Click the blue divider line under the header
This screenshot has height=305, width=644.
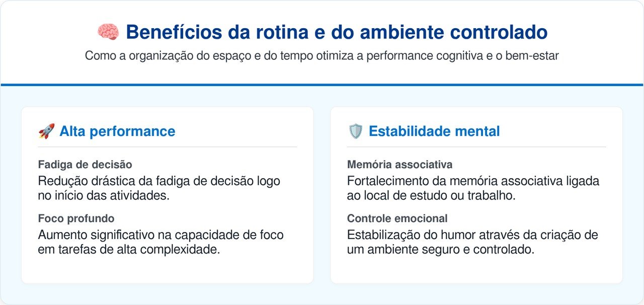(322, 85)
